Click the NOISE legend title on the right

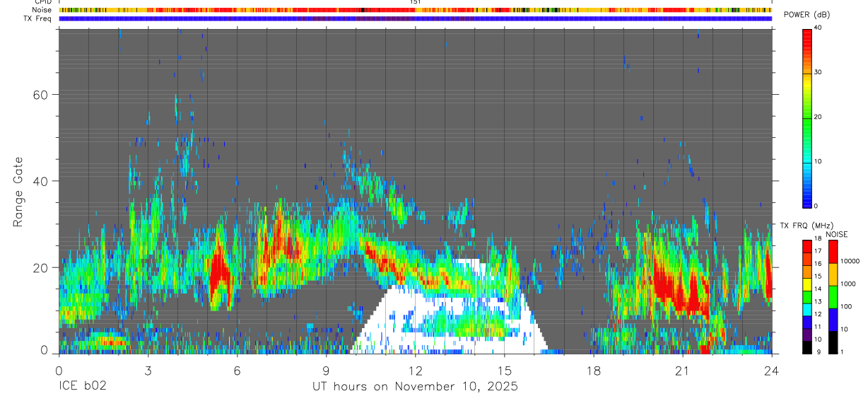[836, 234]
